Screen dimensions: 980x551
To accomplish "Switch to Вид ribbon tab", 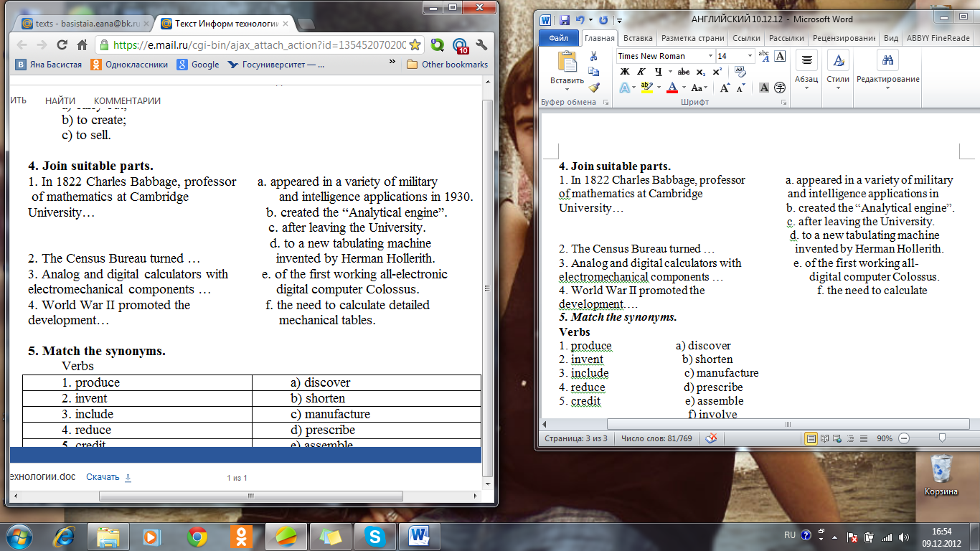I will (x=891, y=38).
